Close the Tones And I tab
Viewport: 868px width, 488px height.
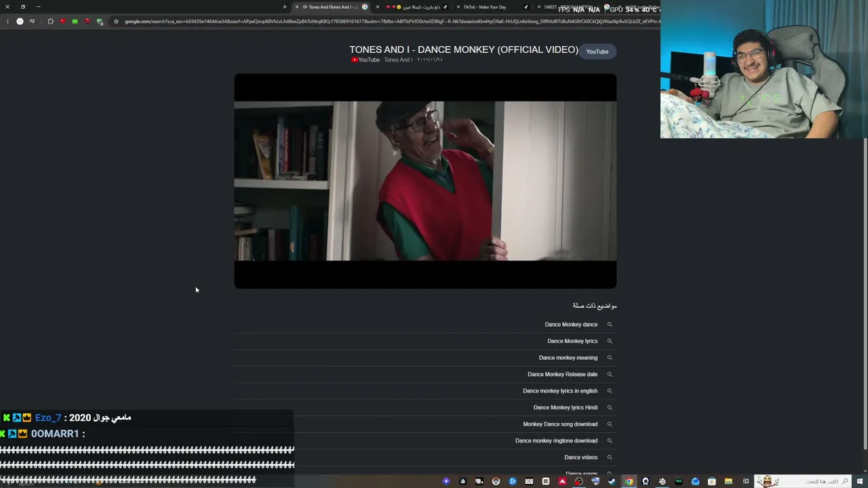296,7
